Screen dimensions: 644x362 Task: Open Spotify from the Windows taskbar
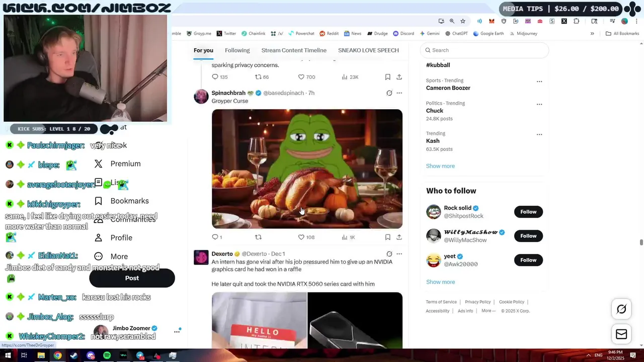tap(107, 355)
